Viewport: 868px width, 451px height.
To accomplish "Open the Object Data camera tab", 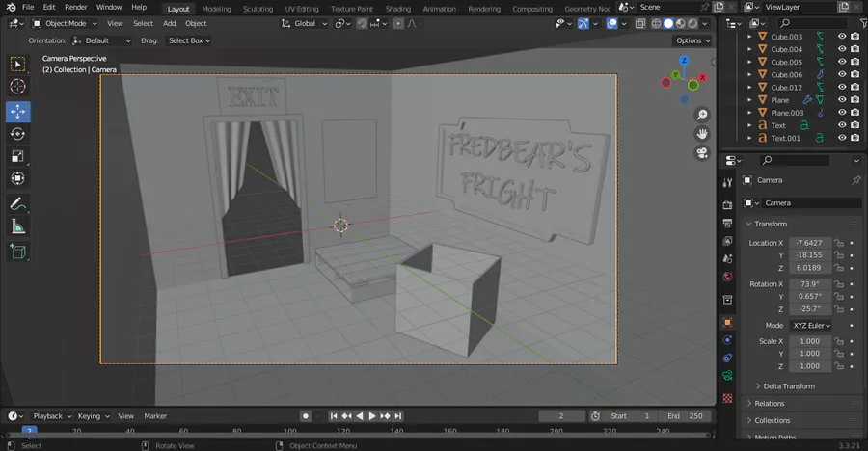I will (727, 376).
